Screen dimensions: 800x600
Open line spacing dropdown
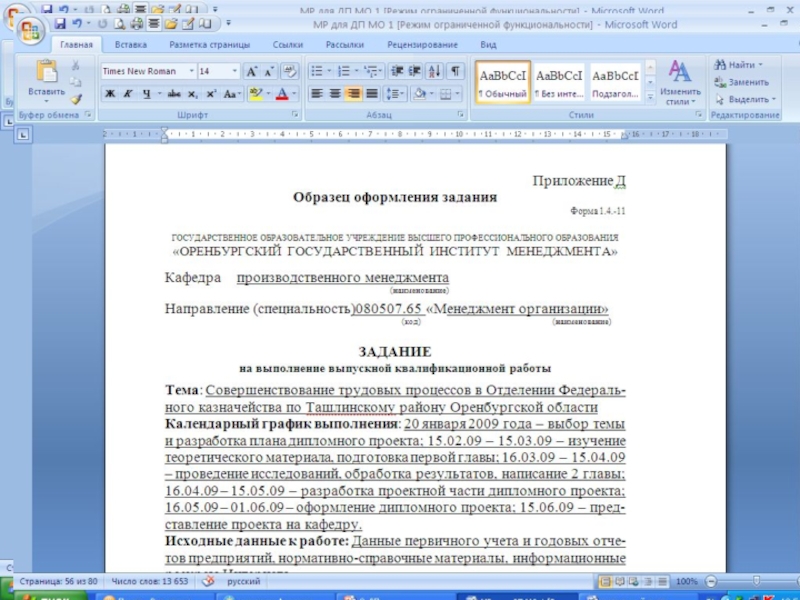[x=395, y=94]
